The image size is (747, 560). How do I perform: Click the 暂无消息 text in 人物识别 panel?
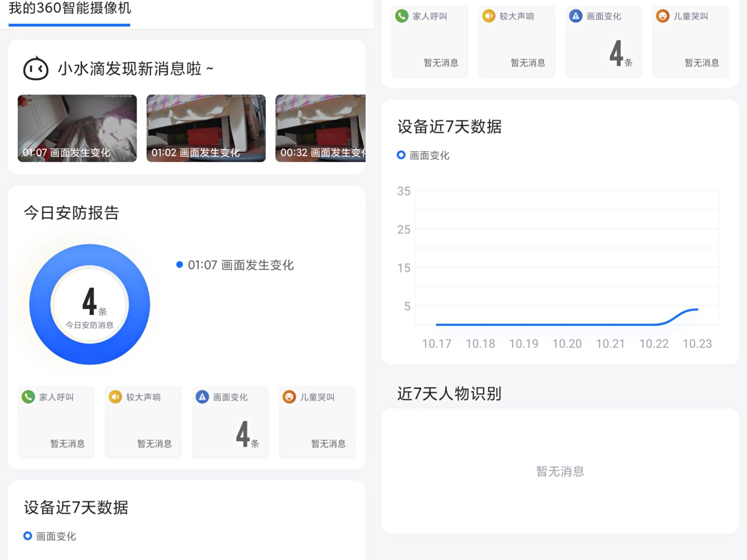pos(559,471)
